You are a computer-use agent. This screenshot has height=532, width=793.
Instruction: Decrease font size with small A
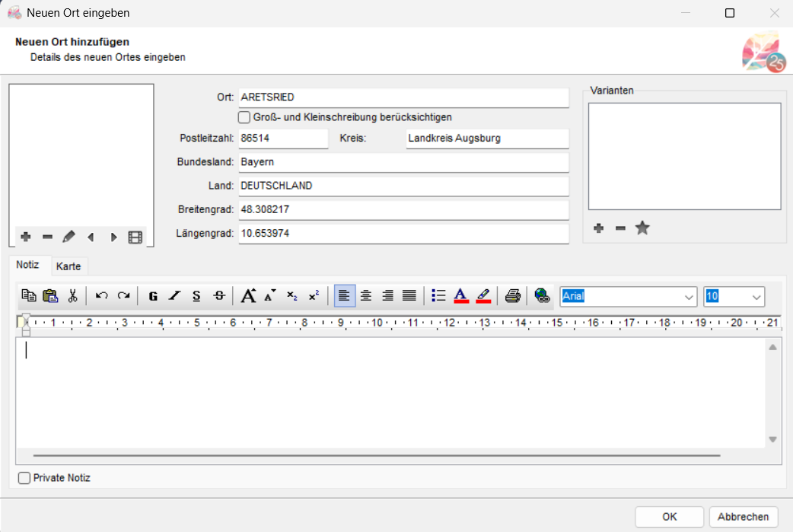coord(270,295)
